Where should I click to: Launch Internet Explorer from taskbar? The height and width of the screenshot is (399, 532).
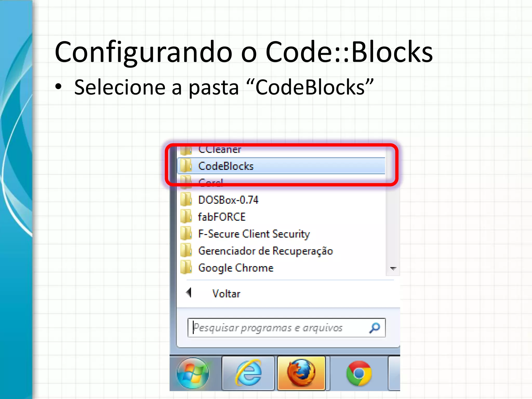click(x=248, y=373)
